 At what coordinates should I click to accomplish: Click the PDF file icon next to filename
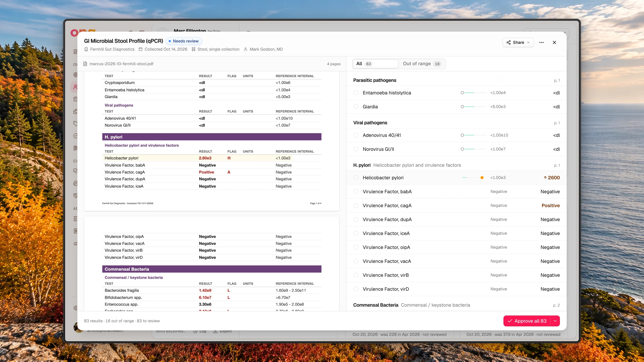[85, 64]
